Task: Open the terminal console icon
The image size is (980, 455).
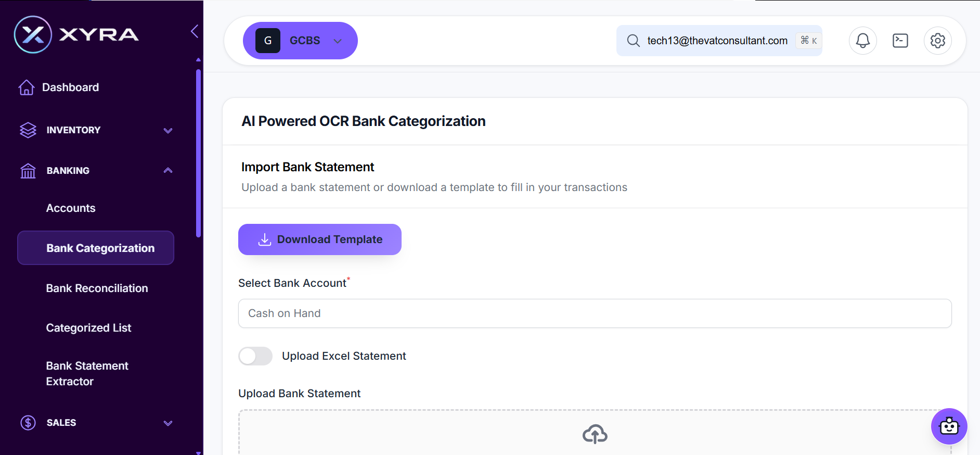Action: pyautogui.click(x=900, y=41)
